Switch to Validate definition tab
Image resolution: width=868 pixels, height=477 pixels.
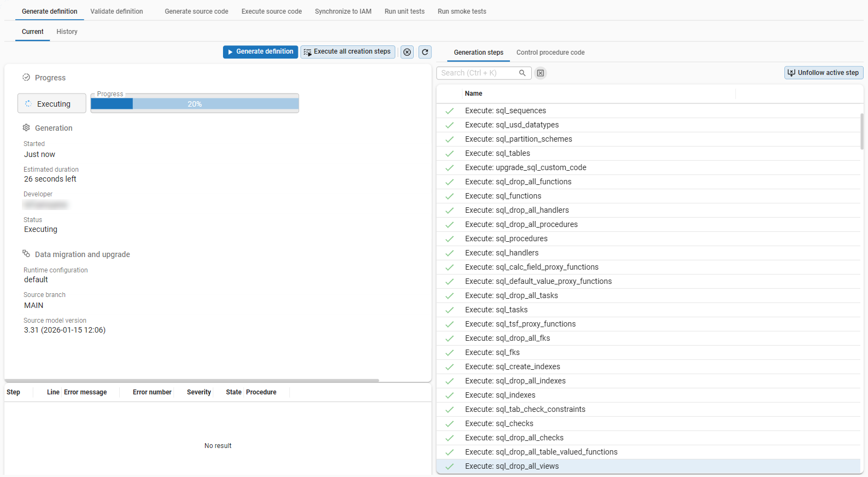click(x=116, y=11)
